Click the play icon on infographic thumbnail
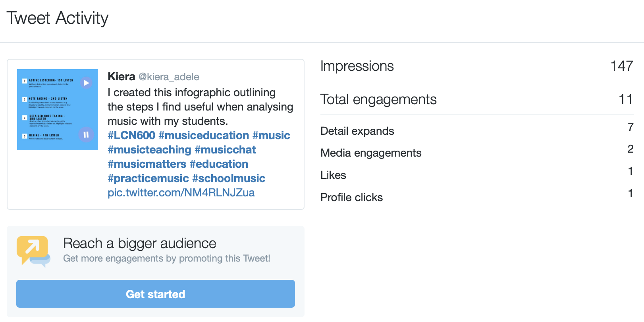The width and height of the screenshot is (644, 322). 86,83
